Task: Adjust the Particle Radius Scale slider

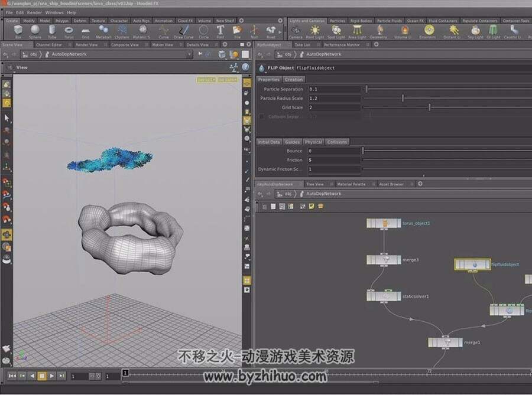Action: [x=403, y=98]
